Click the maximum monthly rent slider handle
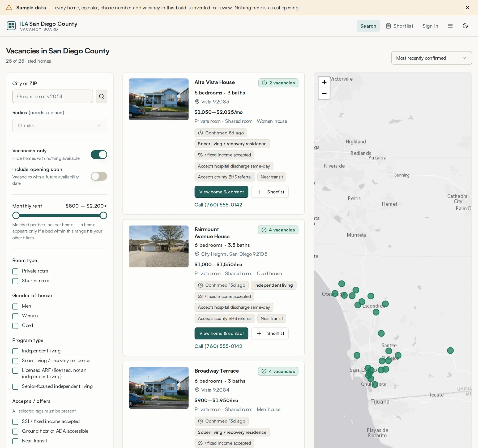 coord(104,215)
